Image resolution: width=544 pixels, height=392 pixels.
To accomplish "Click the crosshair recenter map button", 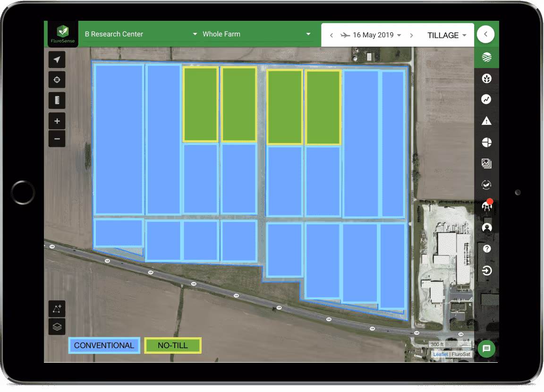I will click(x=57, y=80).
